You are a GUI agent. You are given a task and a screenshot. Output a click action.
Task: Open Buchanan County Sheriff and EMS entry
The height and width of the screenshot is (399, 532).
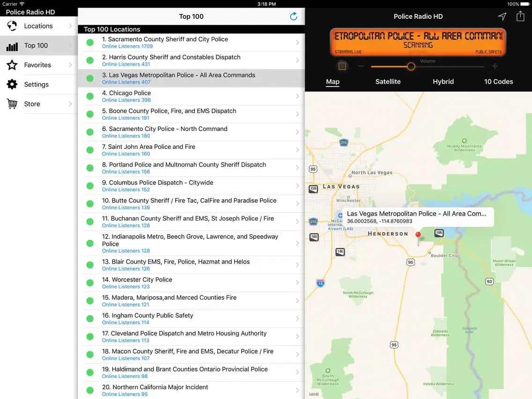point(192,222)
